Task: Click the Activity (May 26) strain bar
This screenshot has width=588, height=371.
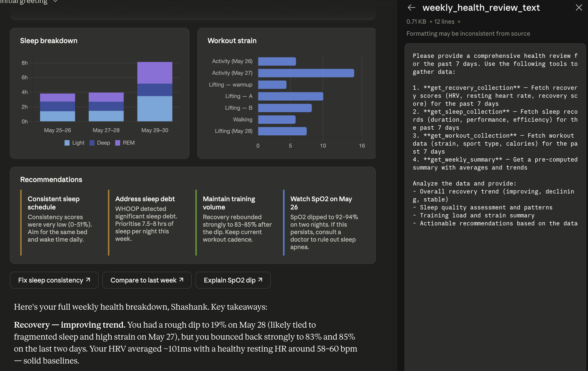Action: [277, 61]
